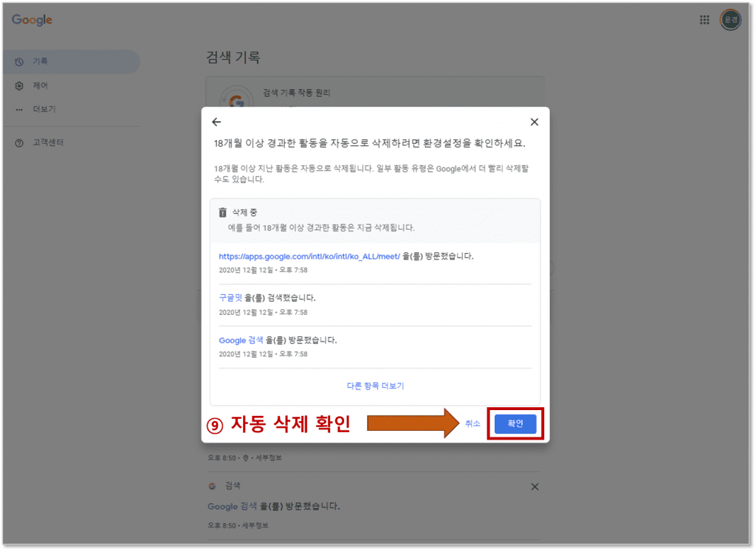Click 다른 항목 더보기 link

click(x=376, y=387)
